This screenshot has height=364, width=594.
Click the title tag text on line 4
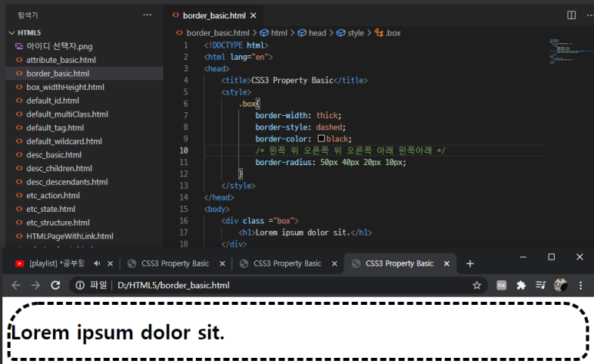pos(294,81)
